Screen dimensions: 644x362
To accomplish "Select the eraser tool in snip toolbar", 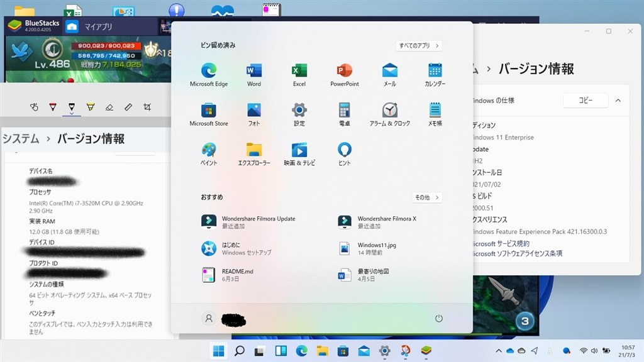I will tap(109, 107).
